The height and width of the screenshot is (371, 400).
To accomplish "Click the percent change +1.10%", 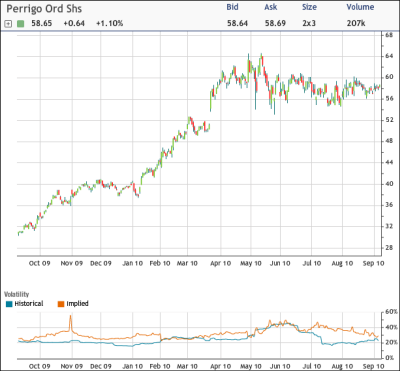I will [110, 23].
